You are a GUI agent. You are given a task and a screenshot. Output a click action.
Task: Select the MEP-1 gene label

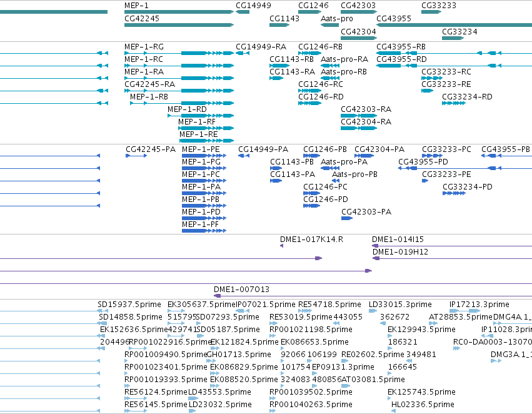(136, 6)
